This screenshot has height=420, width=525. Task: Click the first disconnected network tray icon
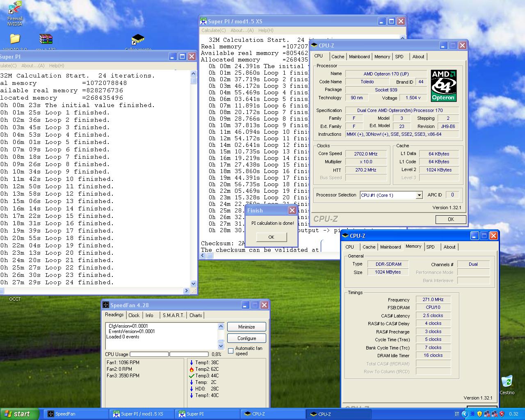487,414
